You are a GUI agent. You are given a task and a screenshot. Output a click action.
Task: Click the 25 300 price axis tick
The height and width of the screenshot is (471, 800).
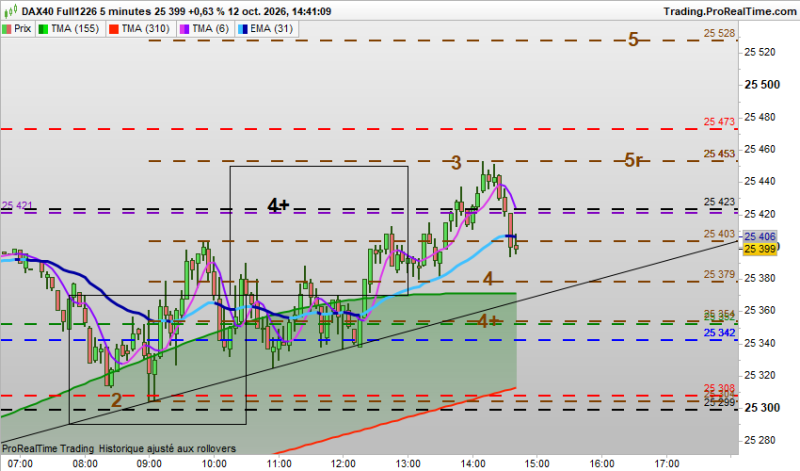tap(762, 408)
